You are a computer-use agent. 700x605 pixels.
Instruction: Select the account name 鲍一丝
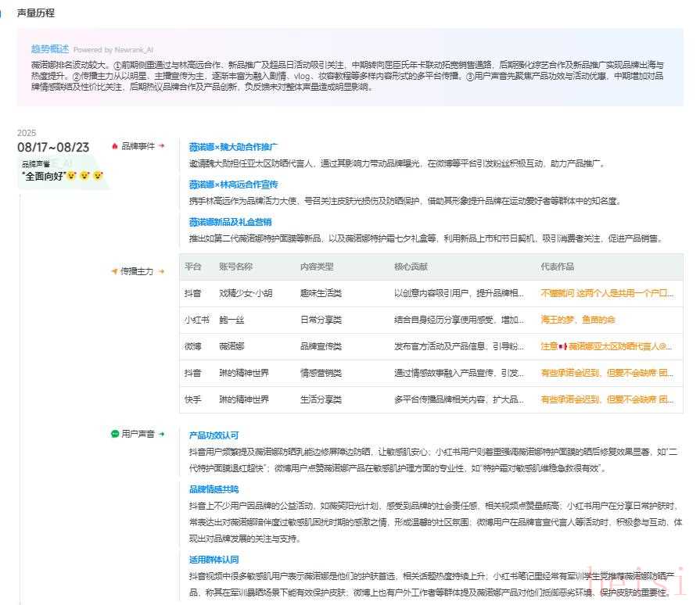[x=232, y=320]
